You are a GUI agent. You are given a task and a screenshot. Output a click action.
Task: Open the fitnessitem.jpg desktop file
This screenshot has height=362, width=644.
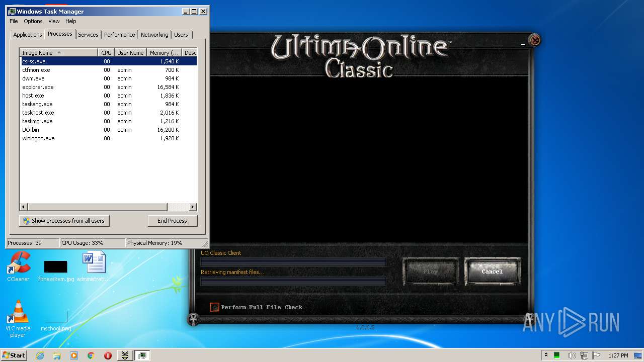pyautogui.click(x=56, y=270)
